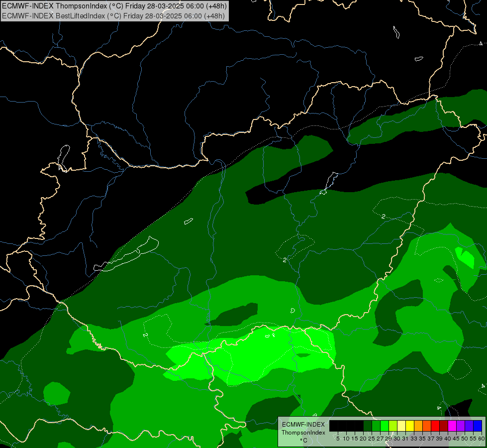Select the indigo 50-55 legend swatch
This screenshot has width=487, height=448.
coord(469,426)
